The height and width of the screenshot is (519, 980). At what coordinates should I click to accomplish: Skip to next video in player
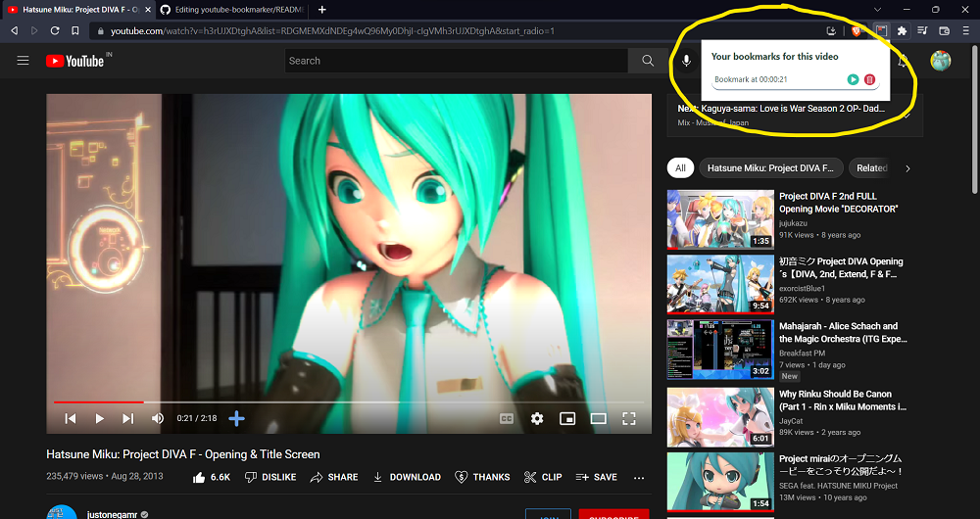click(x=128, y=418)
